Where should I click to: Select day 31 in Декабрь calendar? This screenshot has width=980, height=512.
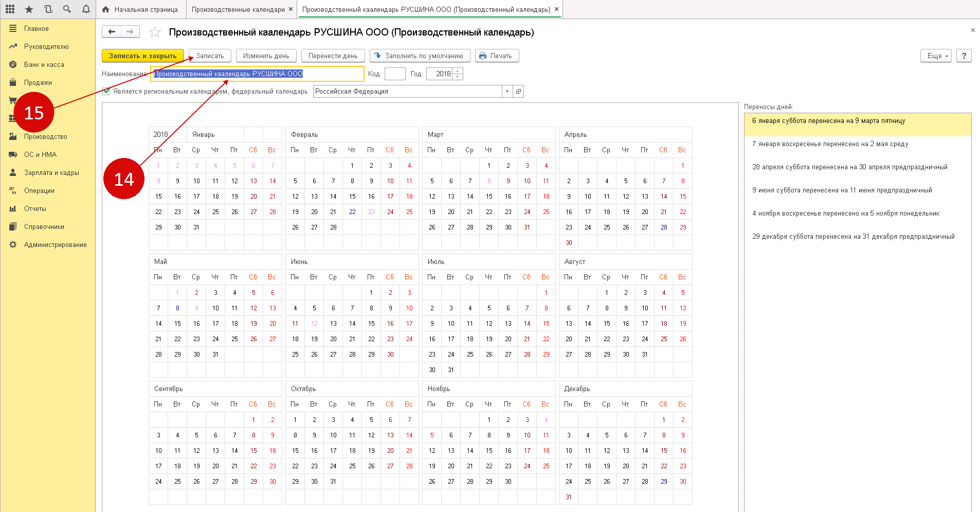[x=568, y=497]
